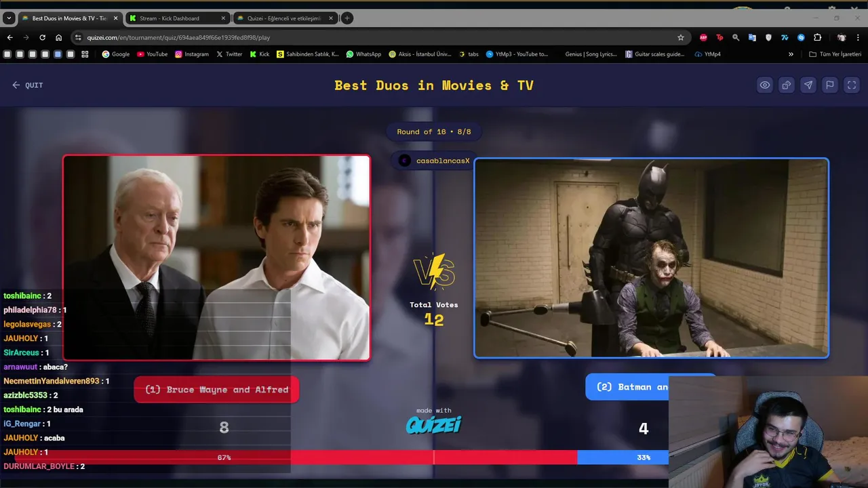Open the magnifier search extension
Screen dimensions: 868x488
736,37
